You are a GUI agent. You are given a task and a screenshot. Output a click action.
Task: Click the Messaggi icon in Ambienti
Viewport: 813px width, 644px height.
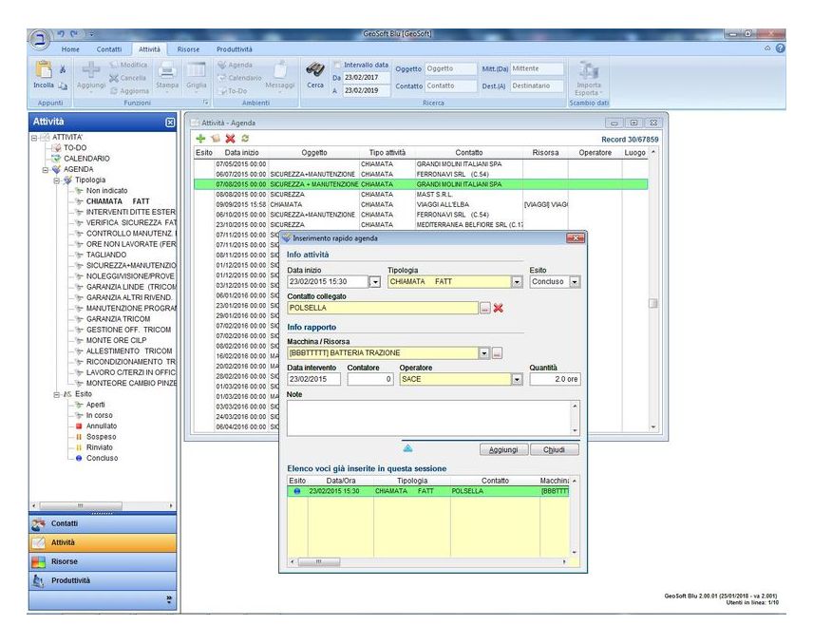coord(280,70)
